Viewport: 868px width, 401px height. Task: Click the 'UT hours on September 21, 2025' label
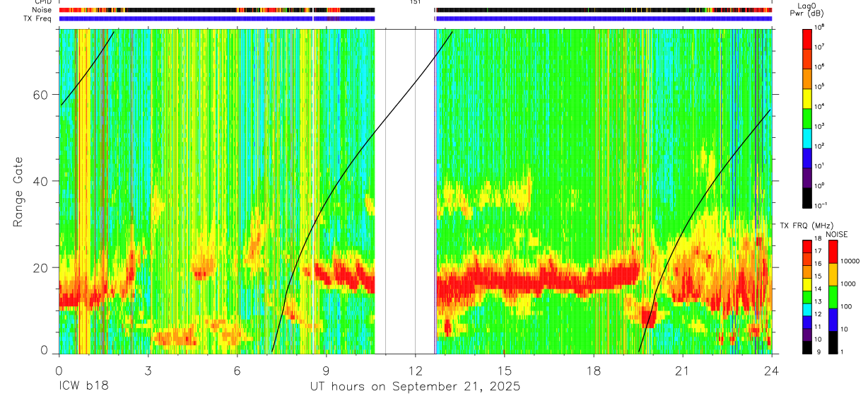(x=415, y=387)
